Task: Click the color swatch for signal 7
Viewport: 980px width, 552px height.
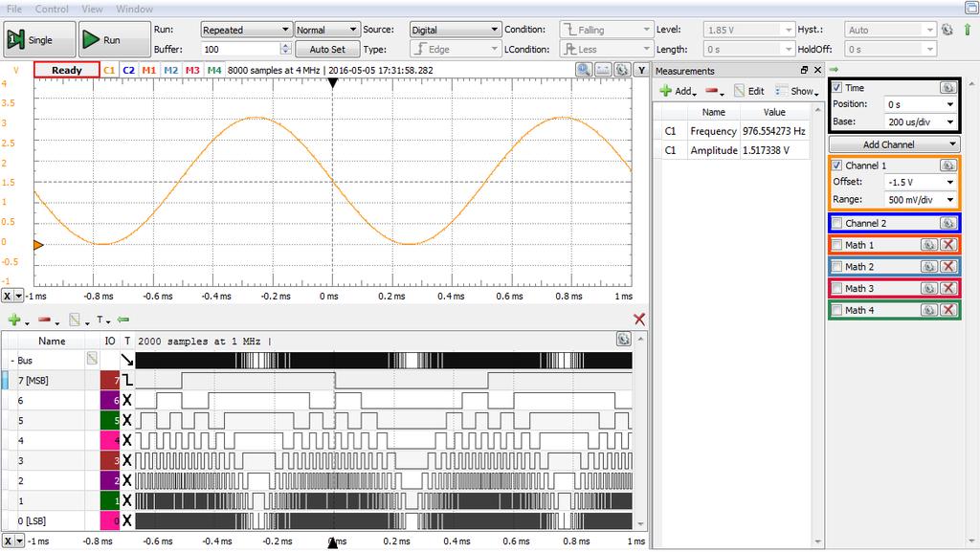Action: coord(110,381)
